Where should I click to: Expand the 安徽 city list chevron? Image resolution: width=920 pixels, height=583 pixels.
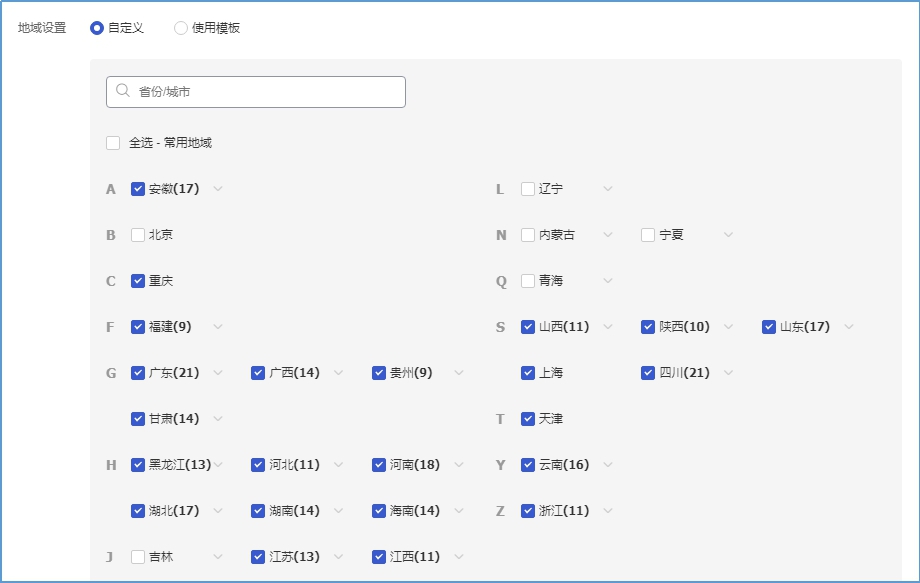pyautogui.click(x=218, y=189)
